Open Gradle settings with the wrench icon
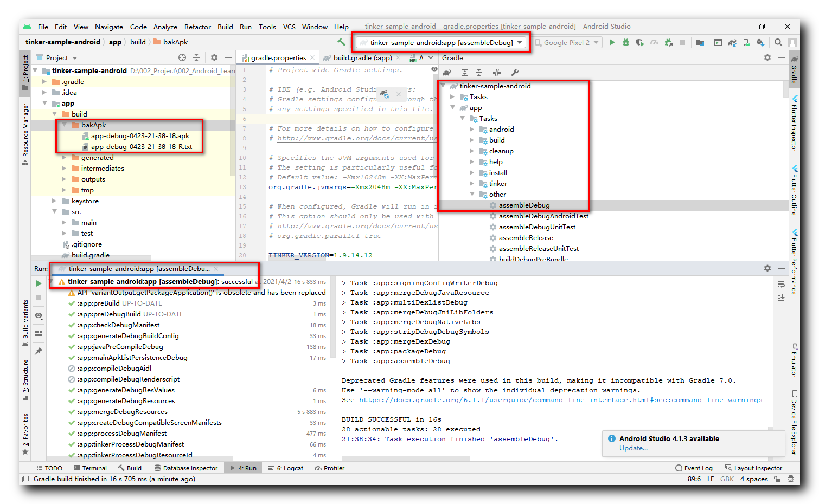 pos(515,72)
